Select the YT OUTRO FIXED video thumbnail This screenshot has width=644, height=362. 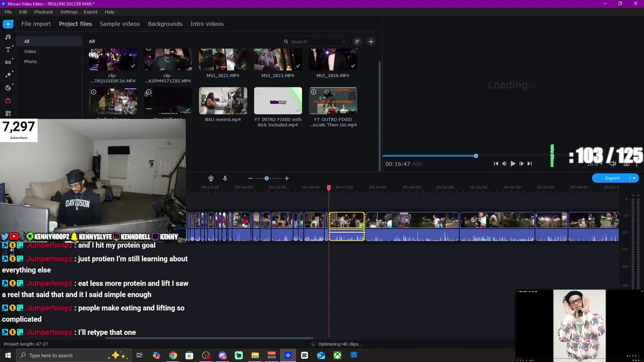pyautogui.click(x=333, y=101)
